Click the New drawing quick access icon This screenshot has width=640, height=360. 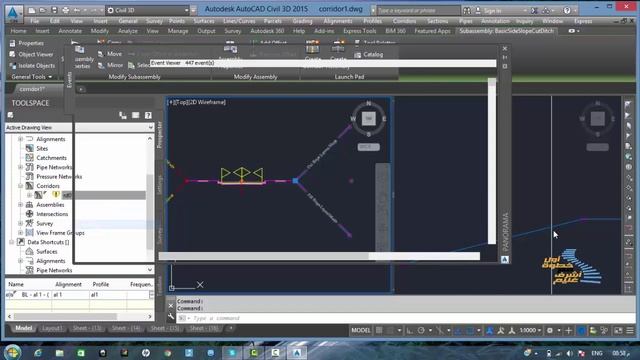coord(31,10)
